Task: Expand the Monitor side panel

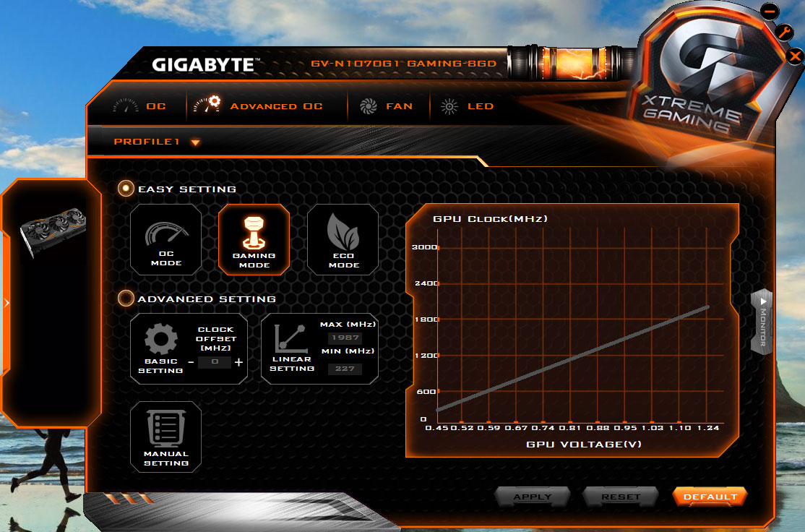Action: [762, 322]
